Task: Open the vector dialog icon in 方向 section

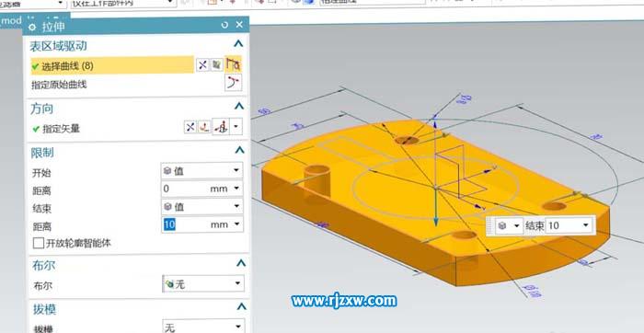Action: pos(204,127)
